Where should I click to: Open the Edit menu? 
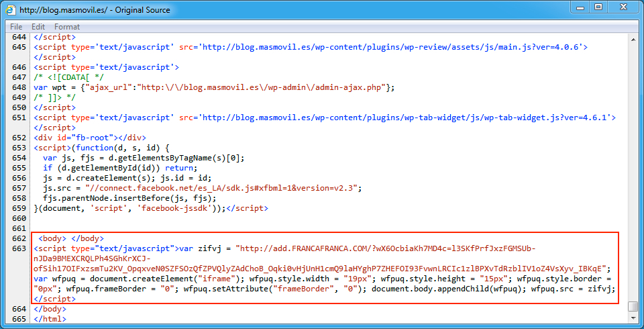point(38,27)
